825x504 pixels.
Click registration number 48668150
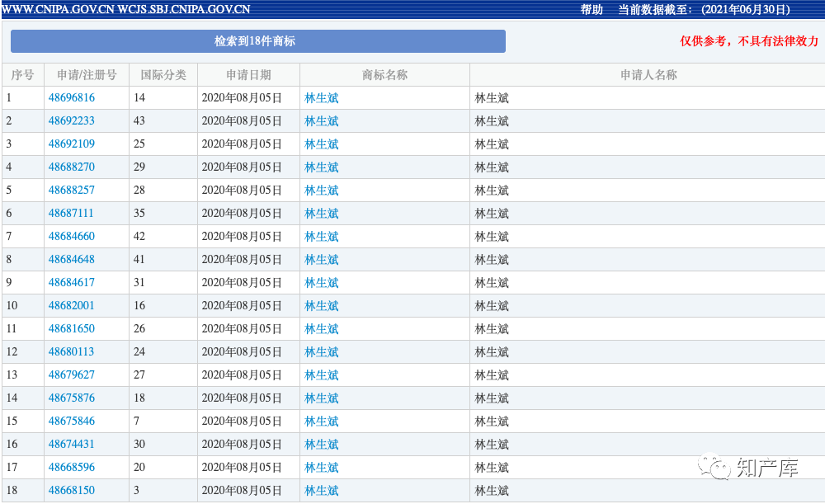tap(71, 491)
